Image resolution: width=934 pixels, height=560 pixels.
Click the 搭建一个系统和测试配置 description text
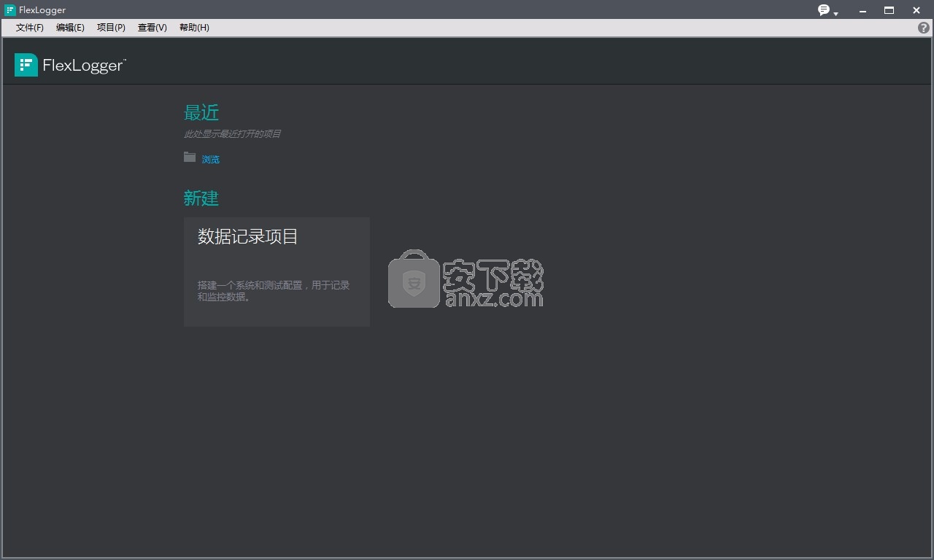coord(274,291)
